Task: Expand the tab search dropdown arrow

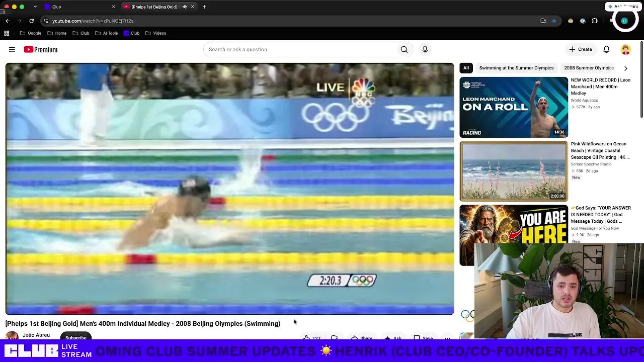Action: [x=35, y=7]
